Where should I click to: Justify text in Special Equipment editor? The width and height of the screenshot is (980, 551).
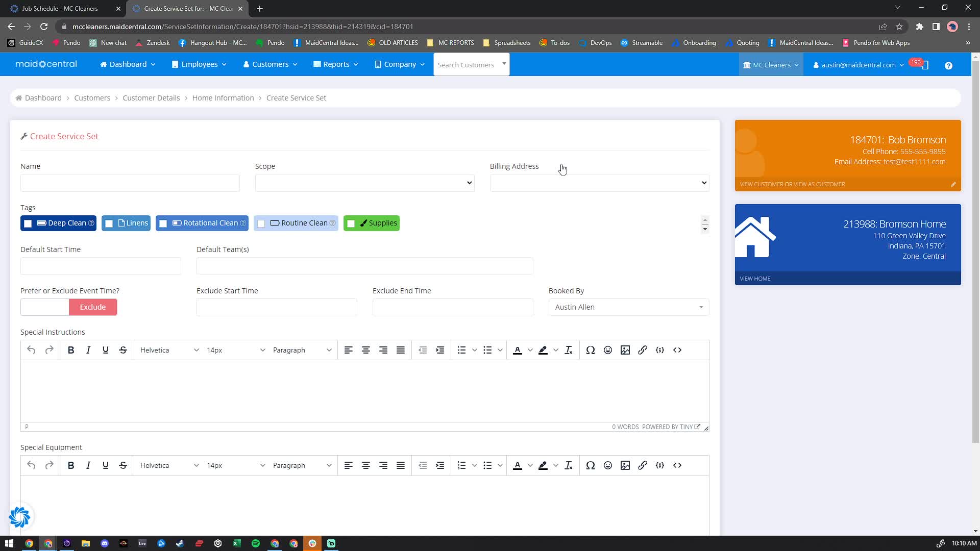point(401,465)
